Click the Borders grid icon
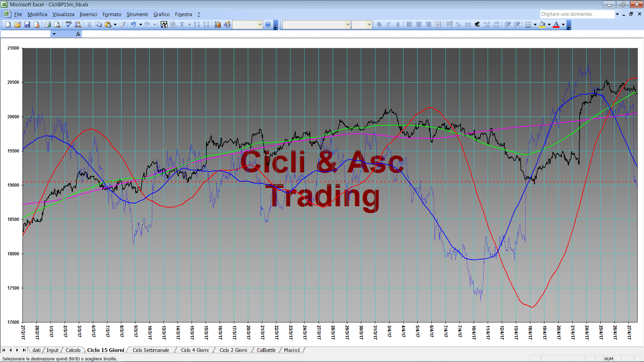644x362 pixels. pyautogui.click(x=528, y=24)
